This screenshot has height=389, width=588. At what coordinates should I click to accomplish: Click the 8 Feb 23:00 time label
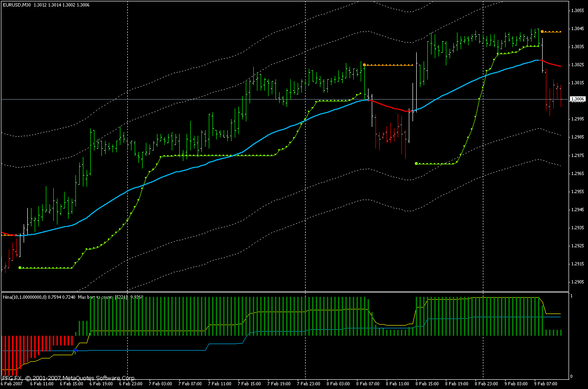pyautogui.click(x=486, y=384)
